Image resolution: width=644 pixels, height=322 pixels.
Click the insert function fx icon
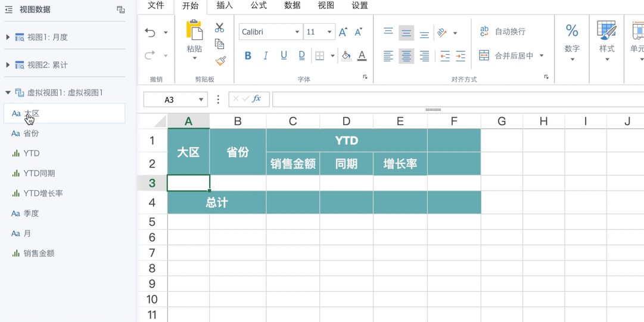tap(256, 99)
